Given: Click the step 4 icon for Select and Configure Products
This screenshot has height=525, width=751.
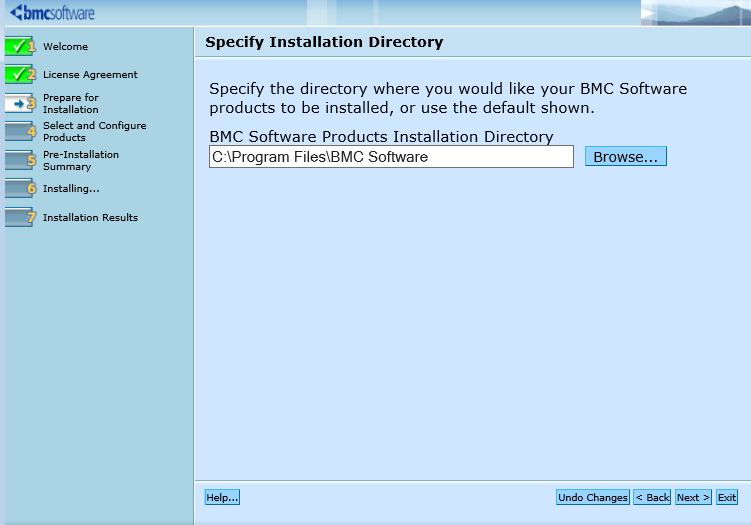Looking at the screenshot, I should (x=20, y=131).
